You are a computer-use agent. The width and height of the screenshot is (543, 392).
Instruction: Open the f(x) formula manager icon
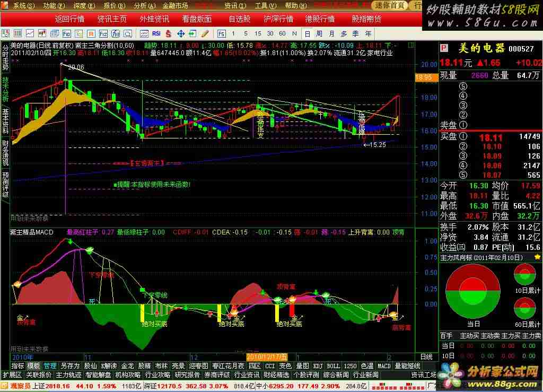(x=115, y=33)
